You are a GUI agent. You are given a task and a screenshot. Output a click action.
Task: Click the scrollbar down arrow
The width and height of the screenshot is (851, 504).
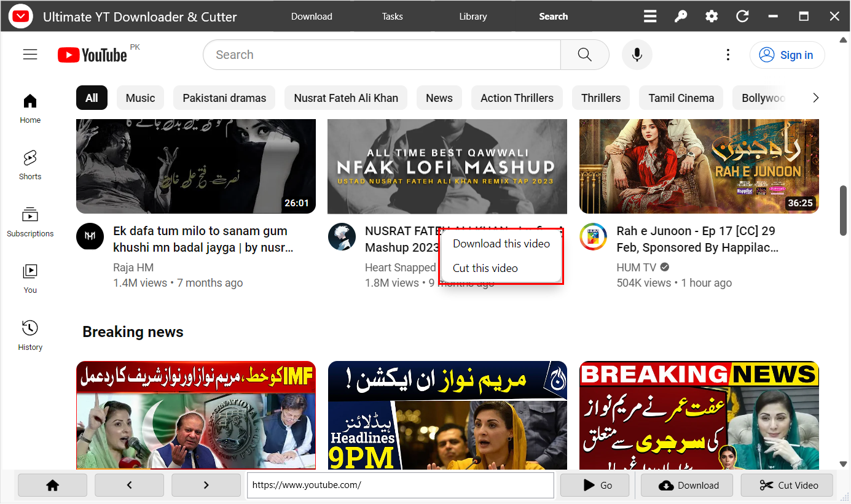(844, 464)
